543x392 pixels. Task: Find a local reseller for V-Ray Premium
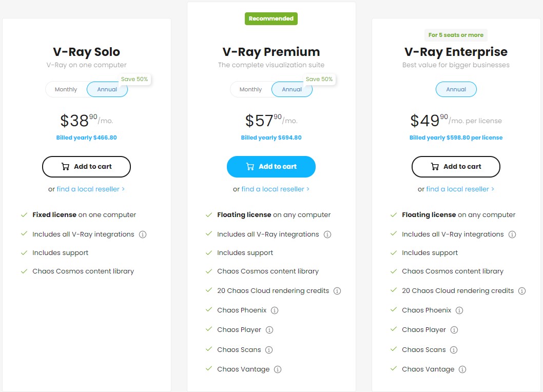pyautogui.click(x=275, y=189)
